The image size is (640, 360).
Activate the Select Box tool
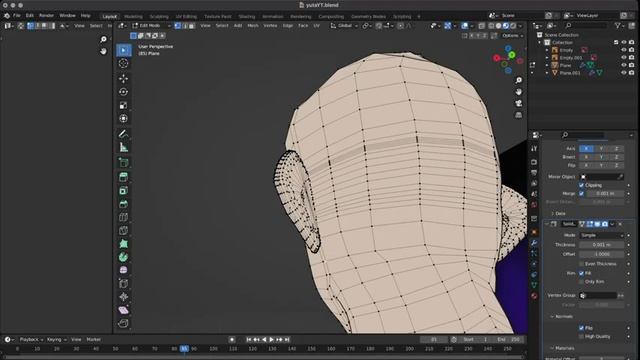123,50
